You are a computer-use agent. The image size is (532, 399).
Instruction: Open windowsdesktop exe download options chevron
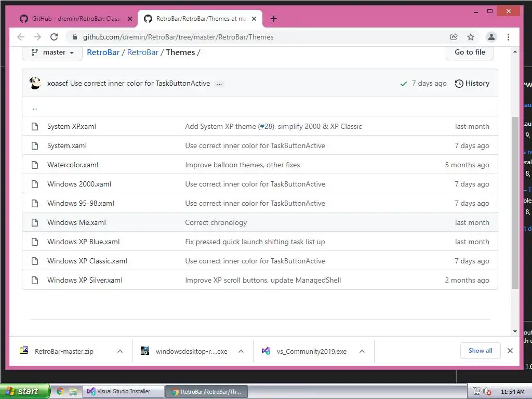click(241, 351)
